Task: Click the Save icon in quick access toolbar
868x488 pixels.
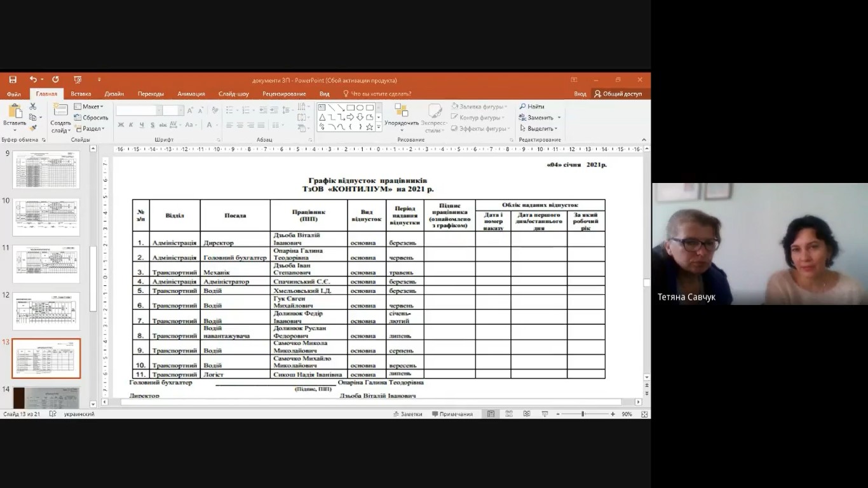Action: 13,80
